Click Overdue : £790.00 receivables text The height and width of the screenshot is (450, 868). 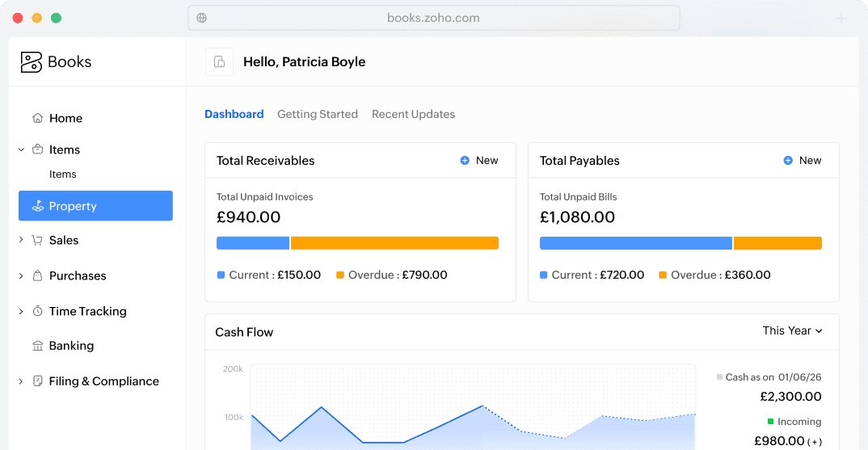pyautogui.click(x=398, y=275)
